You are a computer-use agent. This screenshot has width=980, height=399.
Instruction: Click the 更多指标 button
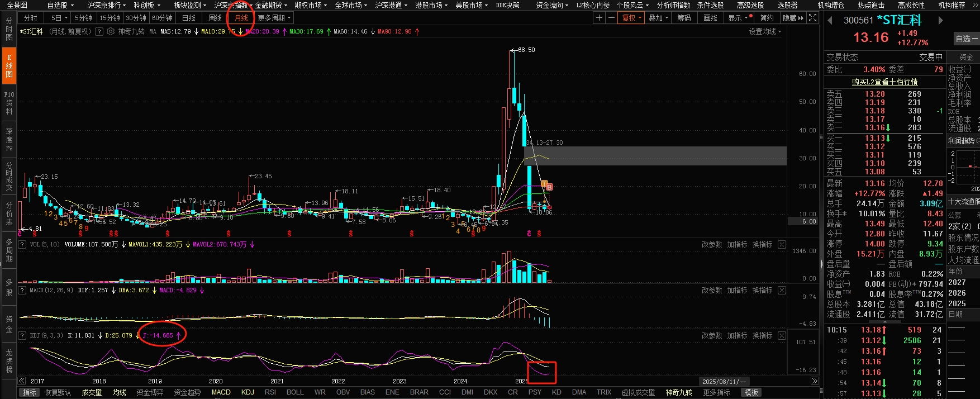[x=717, y=392]
